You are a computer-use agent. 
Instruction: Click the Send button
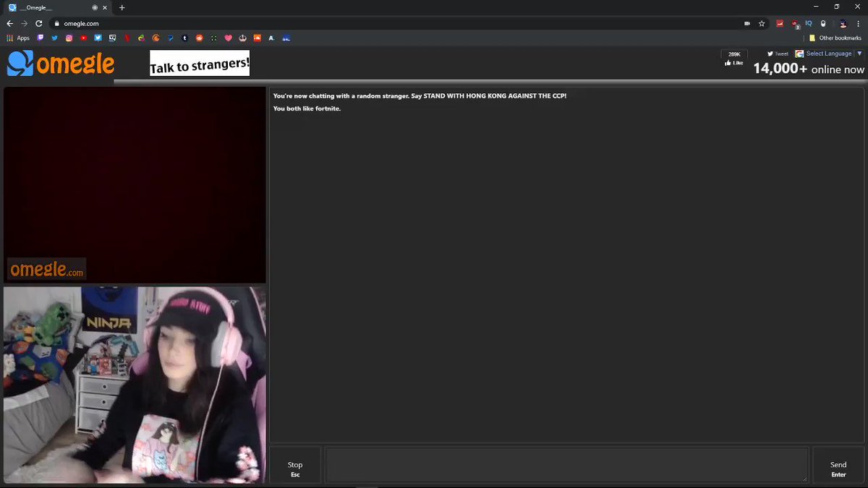[838, 468]
